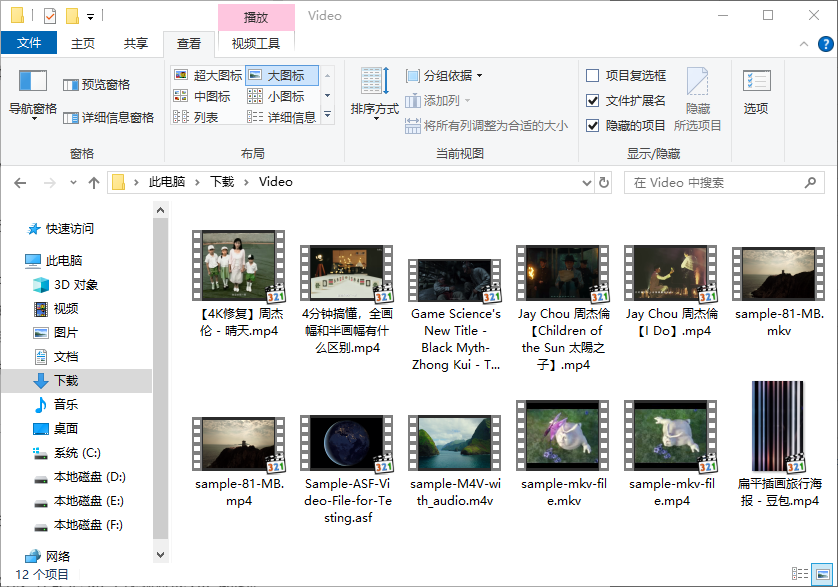Refresh the Video folder
Viewport: 838px width, 587px height.
(604, 183)
